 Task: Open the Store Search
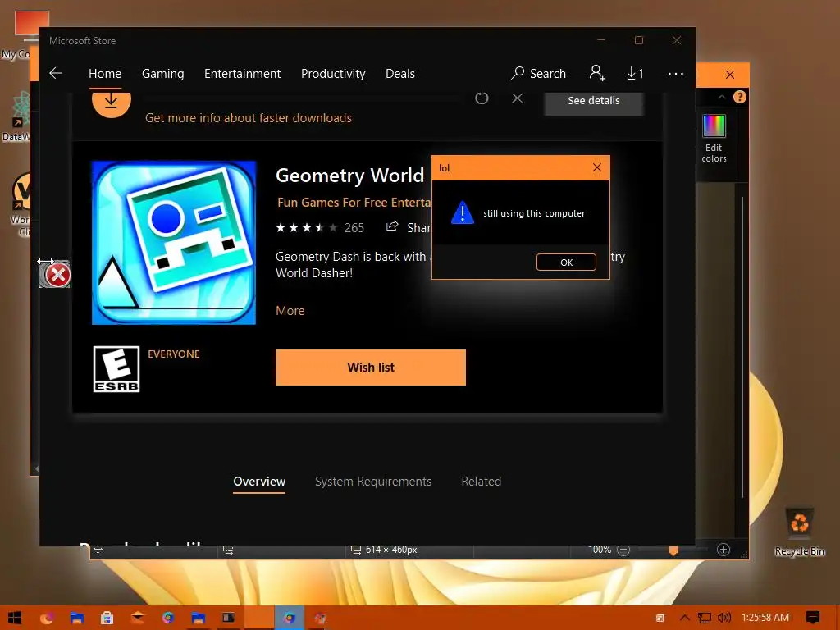[x=538, y=73]
